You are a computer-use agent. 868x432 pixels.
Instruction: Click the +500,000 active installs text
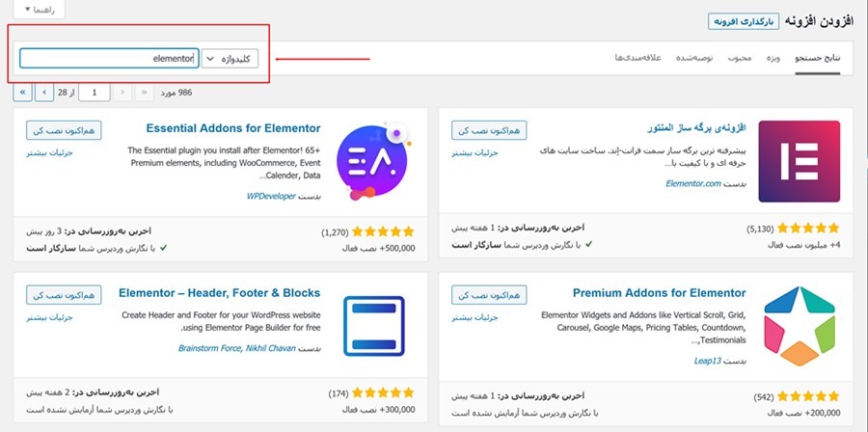pos(379,249)
